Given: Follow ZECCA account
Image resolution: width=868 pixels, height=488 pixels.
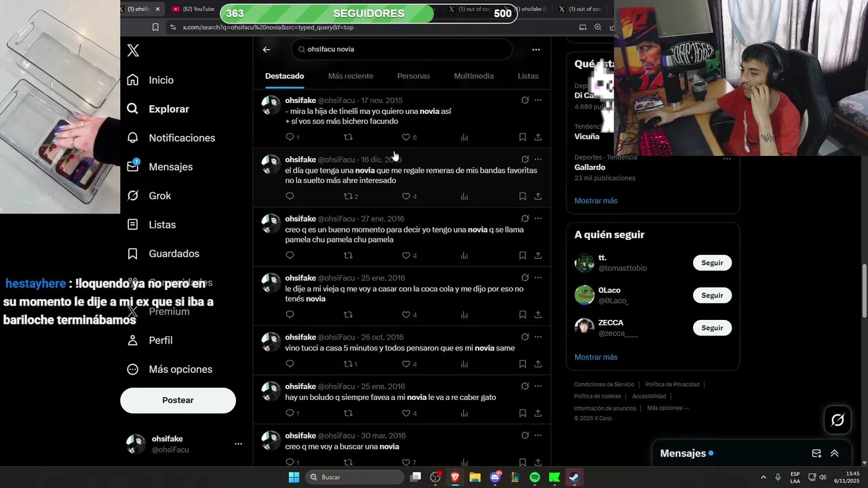Looking at the screenshot, I should pos(712,328).
